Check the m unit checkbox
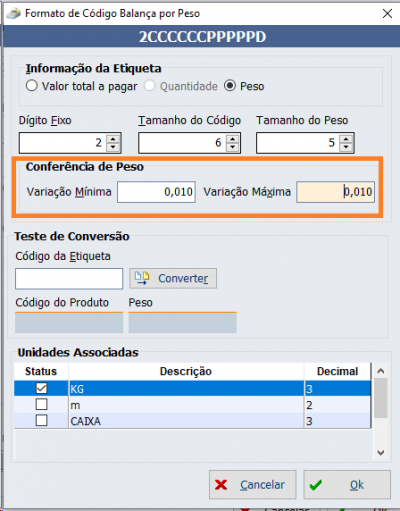Screen dimensions: 400x511 pos(42,404)
